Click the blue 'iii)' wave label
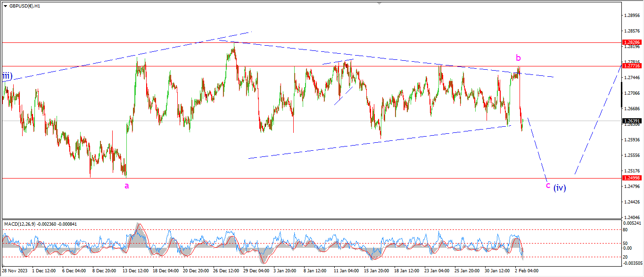Viewport: 644px width, 277px height. pyautogui.click(x=7, y=76)
